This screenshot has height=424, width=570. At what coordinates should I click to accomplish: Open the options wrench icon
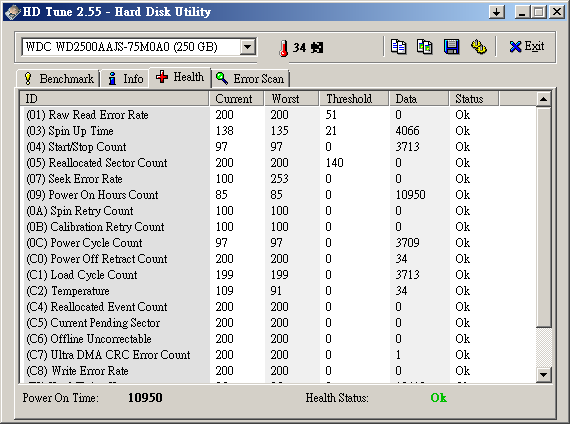pos(478,47)
